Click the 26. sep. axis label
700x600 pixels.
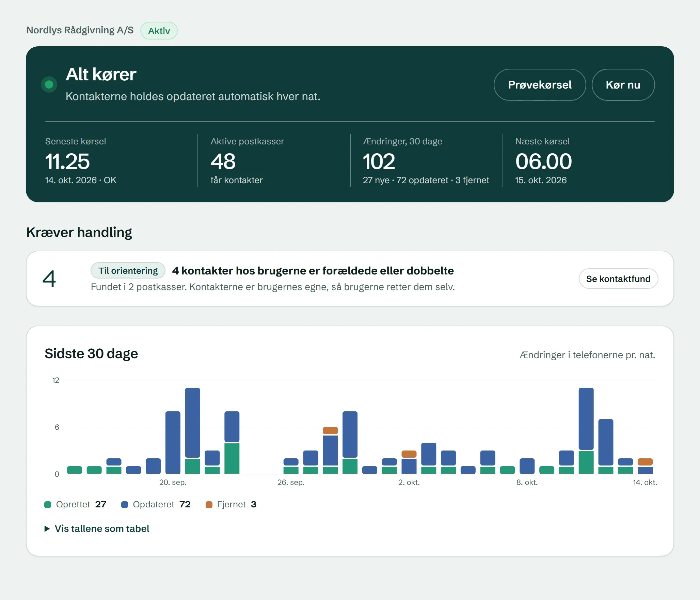click(291, 482)
